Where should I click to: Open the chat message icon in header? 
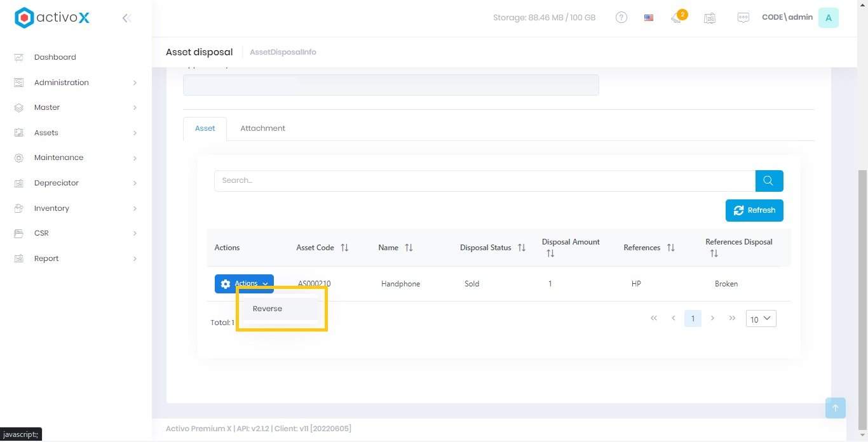tap(743, 18)
